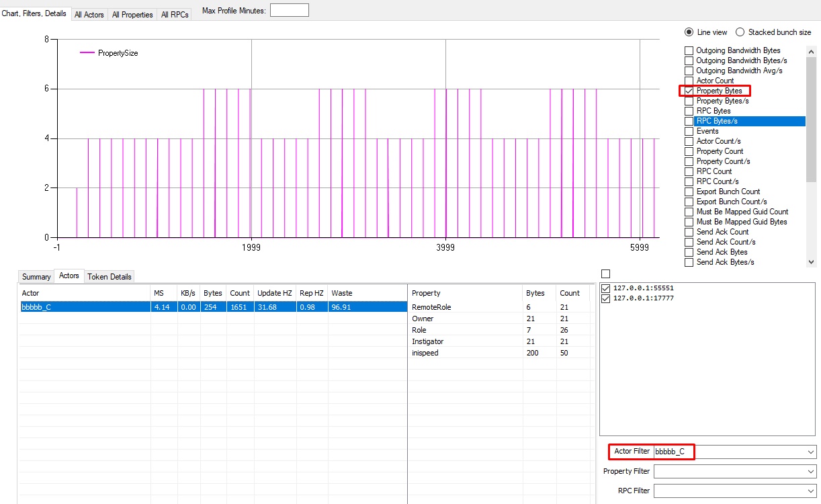Click the PropertySize chart legend entry
This screenshot has width=821, height=504.
click(x=110, y=53)
